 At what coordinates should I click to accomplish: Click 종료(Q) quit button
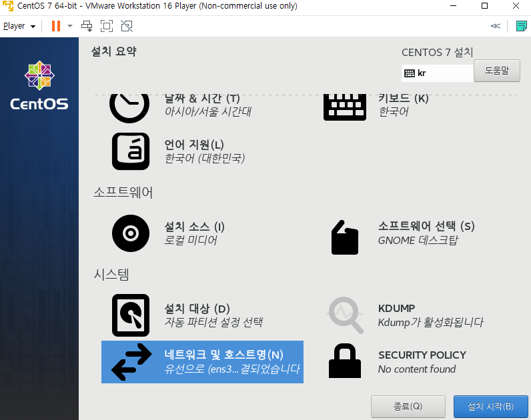point(408,406)
